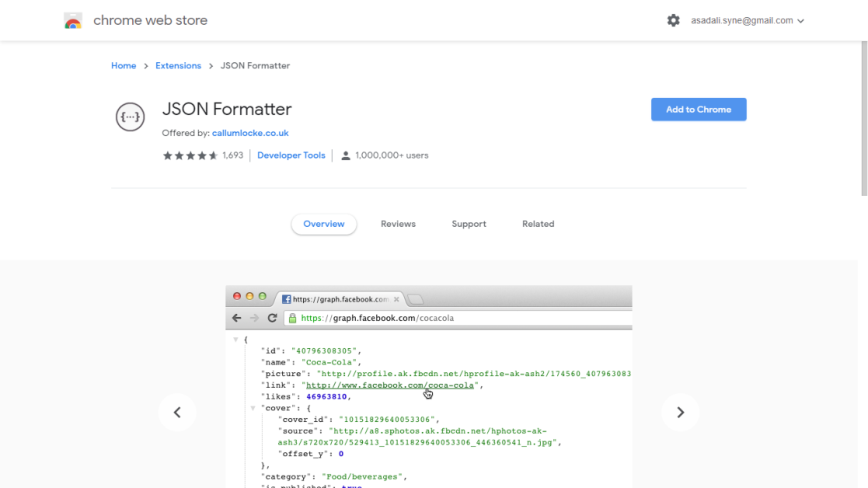Click the Chrome Web Store rainbow logo

pos(73,21)
